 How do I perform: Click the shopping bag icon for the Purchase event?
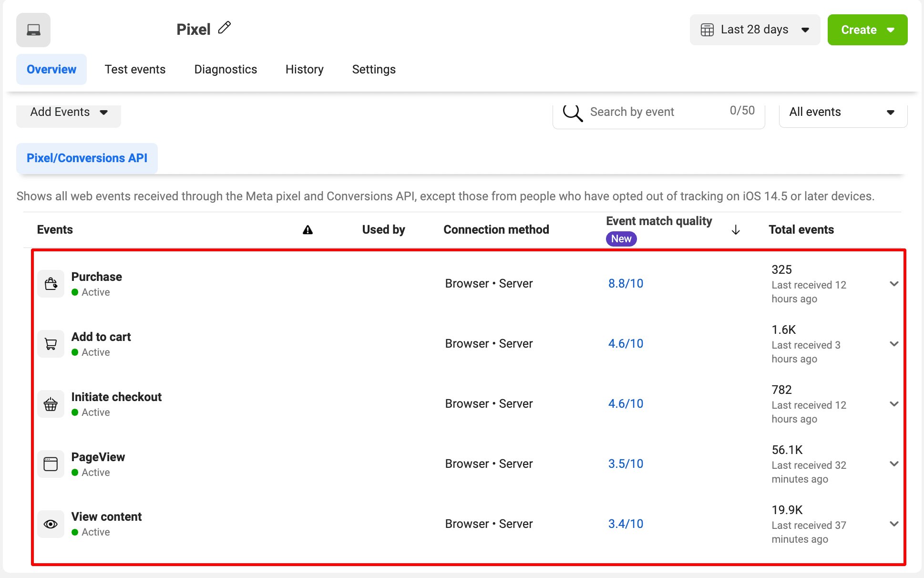tap(51, 283)
